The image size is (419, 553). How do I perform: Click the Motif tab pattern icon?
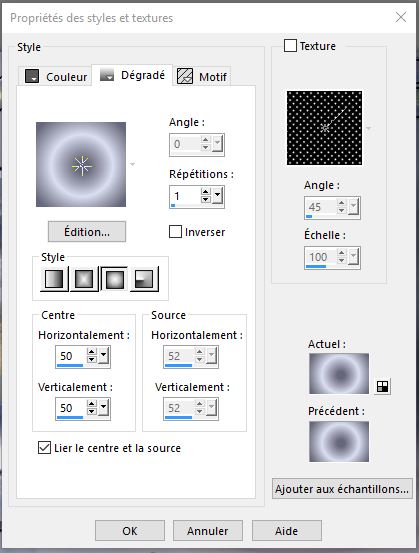point(185,76)
